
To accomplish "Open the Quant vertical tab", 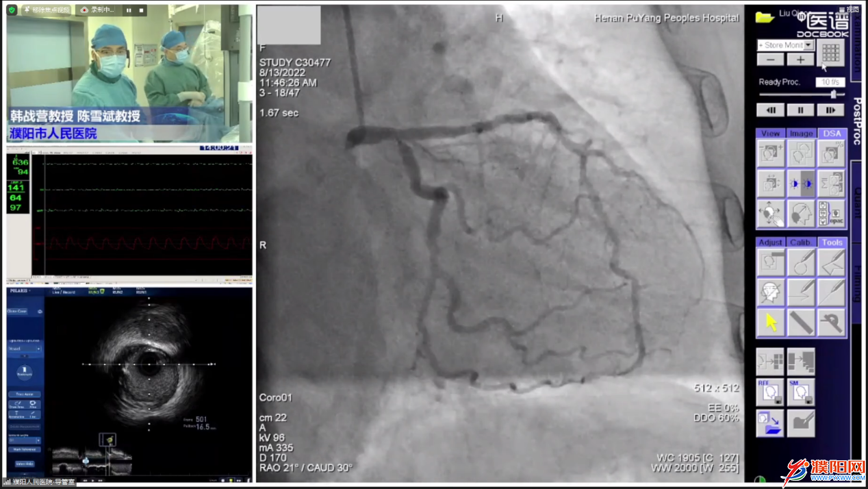I will 856,203.
